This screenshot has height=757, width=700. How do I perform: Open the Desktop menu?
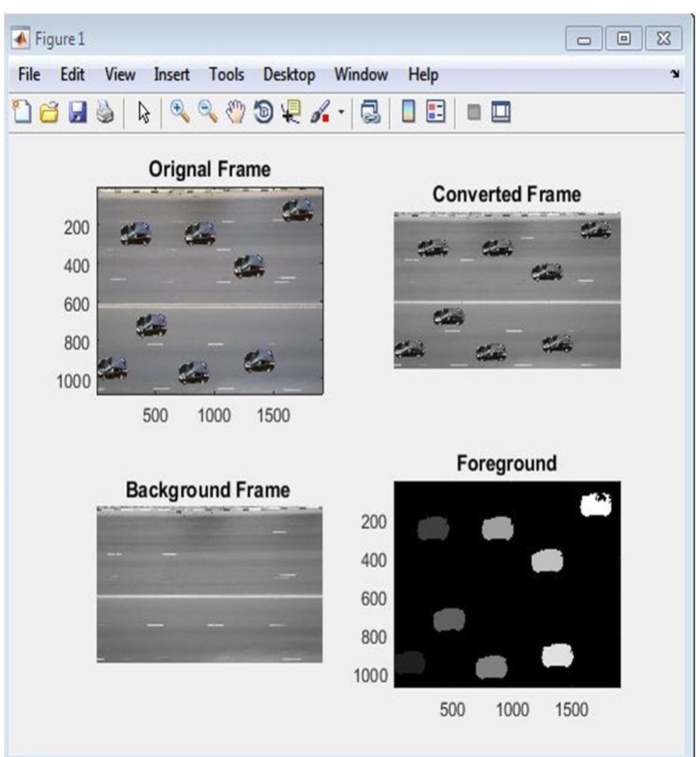(289, 75)
